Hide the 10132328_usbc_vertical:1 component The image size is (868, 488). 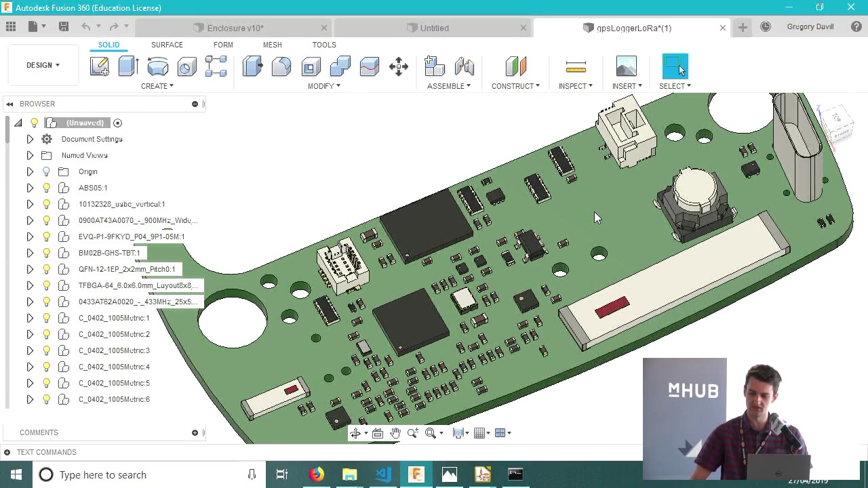coord(46,204)
